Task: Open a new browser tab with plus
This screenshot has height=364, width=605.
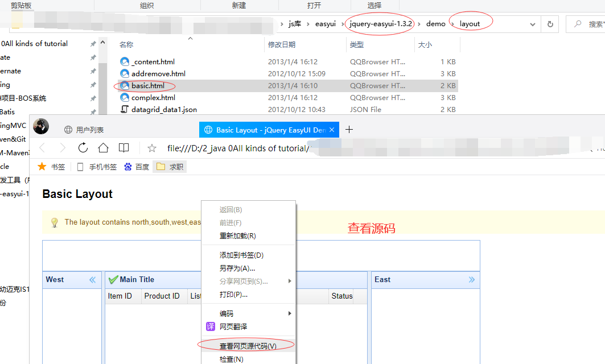Action: [x=349, y=130]
